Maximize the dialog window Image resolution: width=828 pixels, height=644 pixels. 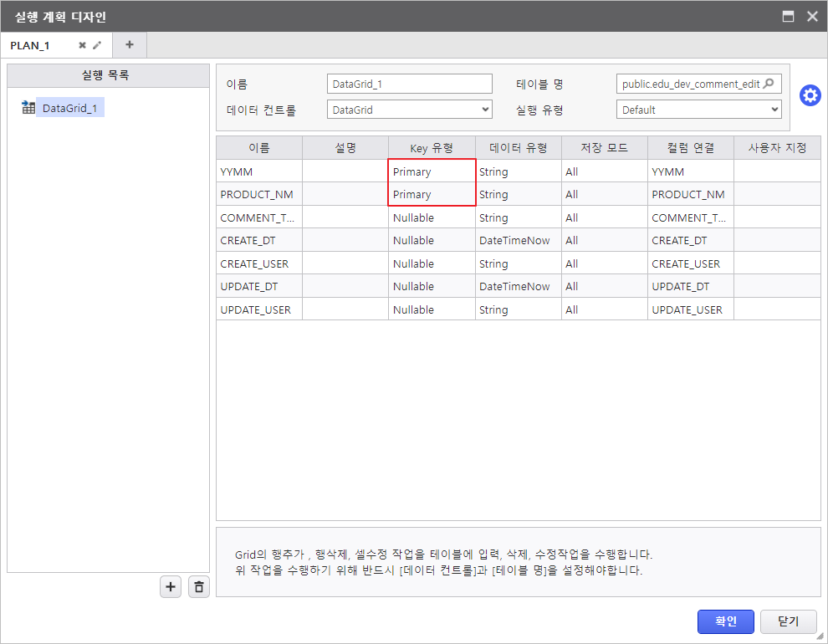[788, 17]
